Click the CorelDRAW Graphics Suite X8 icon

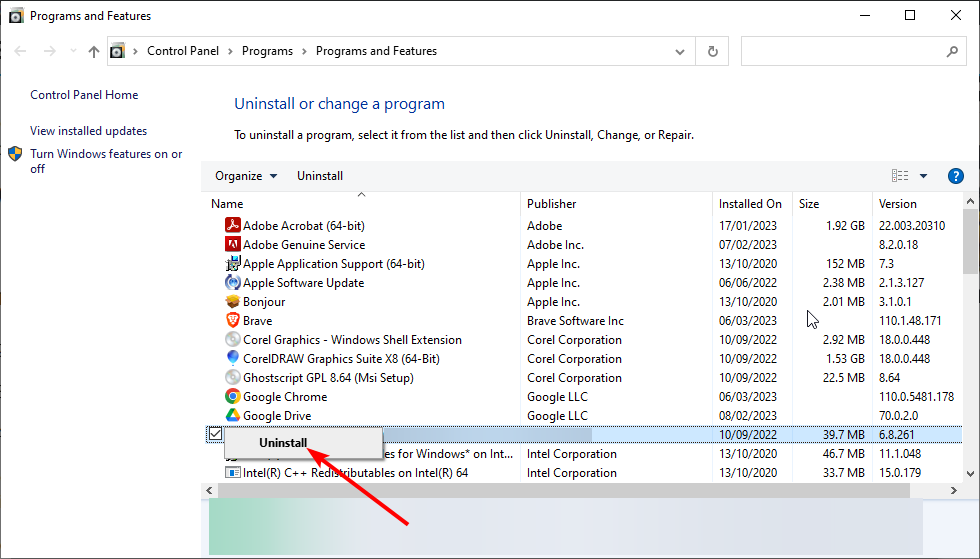(x=232, y=358)
